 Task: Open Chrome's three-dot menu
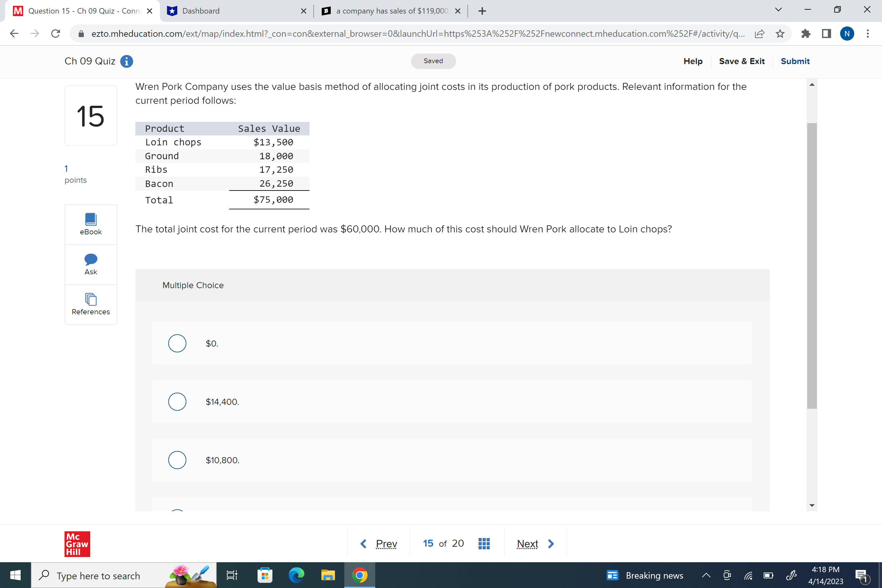[x=868, y=34]
